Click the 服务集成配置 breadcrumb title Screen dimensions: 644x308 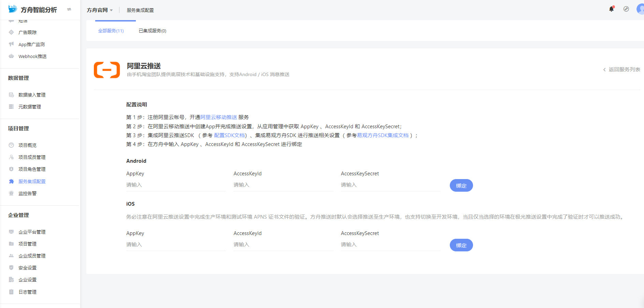click(x=140, y=10)
